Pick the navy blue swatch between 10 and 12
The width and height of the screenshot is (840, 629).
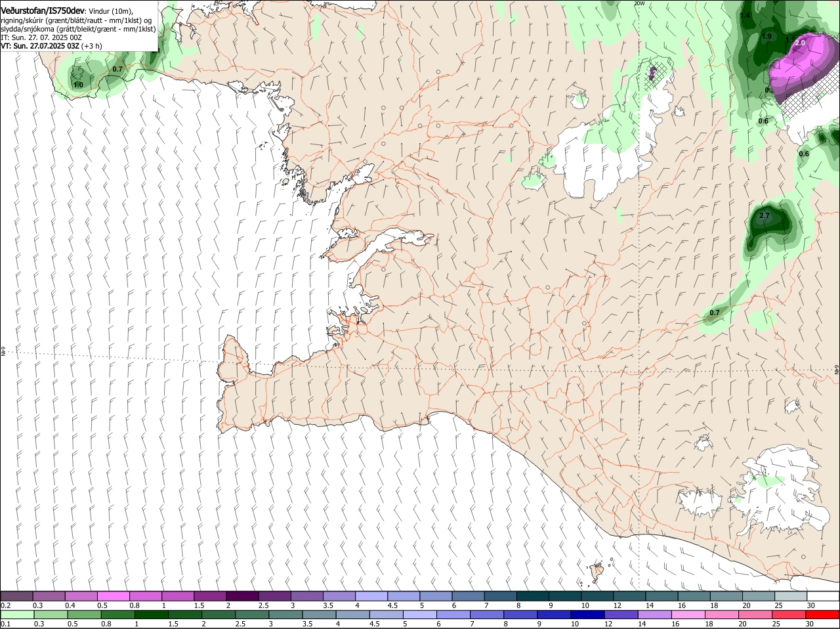[587, 615]
